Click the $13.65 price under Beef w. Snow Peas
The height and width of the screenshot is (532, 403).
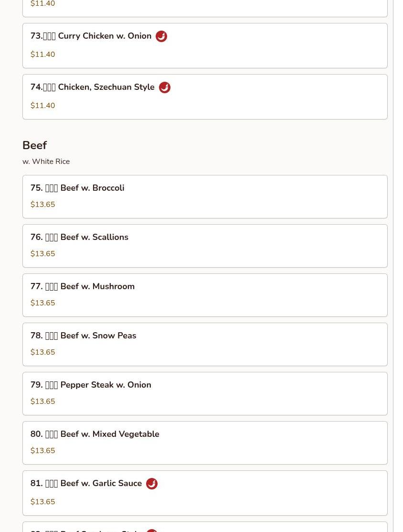pyautogui.click(x=42, y=352)
